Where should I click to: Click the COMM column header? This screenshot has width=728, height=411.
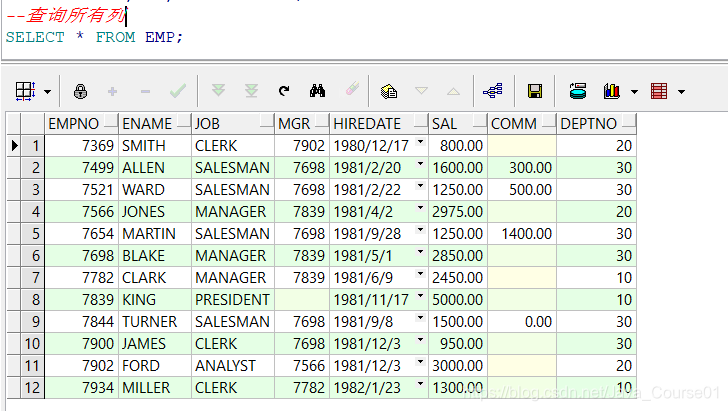[522, 124]
